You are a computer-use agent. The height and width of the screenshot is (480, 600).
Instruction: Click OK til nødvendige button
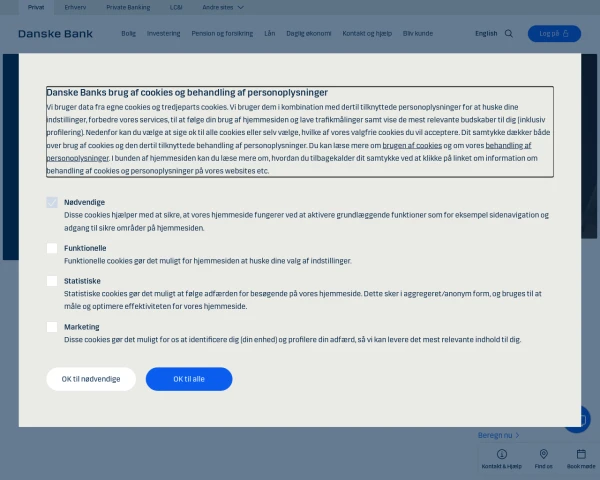(91, 379)
